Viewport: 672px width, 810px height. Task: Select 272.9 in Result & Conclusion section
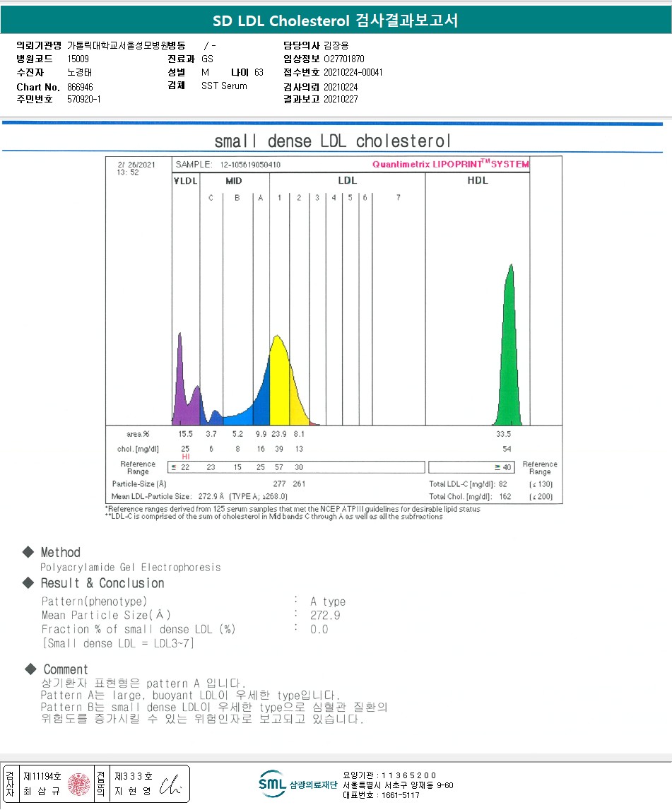pos(326,615)
